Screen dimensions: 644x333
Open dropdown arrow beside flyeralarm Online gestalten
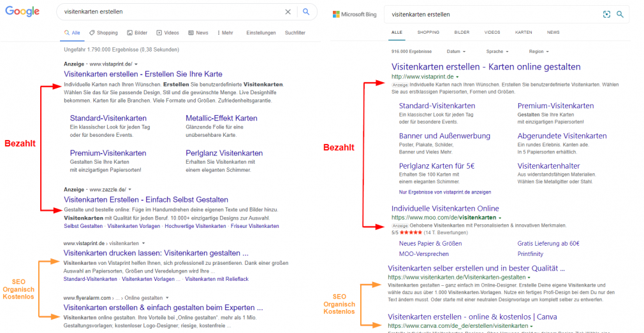click(168, 298)
